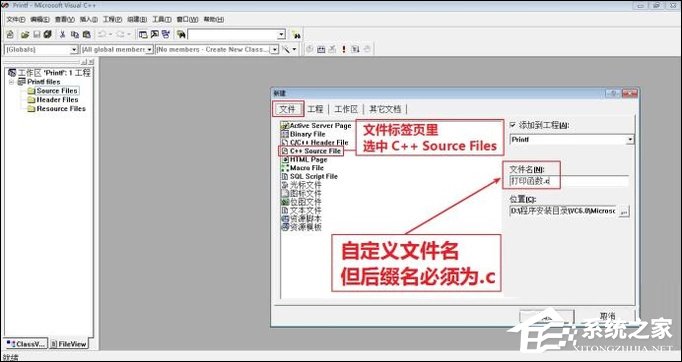This screenshot has height=362, width=682.
Task: Toggle the Output window icon
Action: [154, 34]
